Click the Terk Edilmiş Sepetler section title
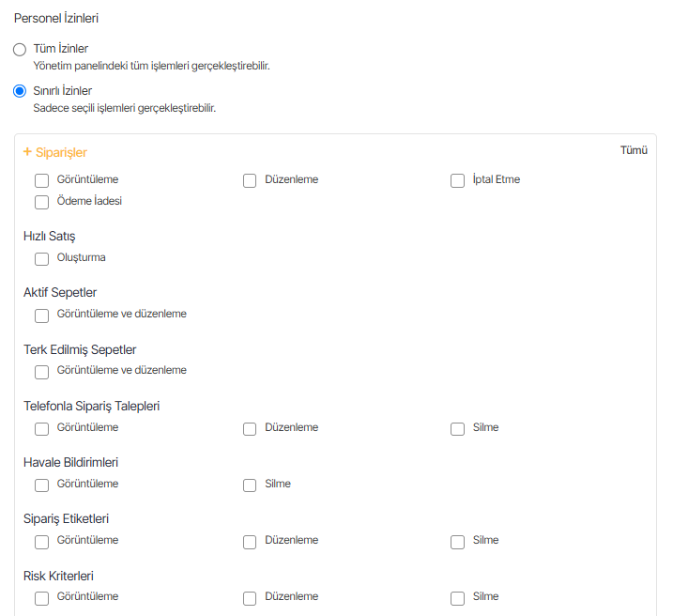This screenshot has height=616, width=673. pos(80,349)
